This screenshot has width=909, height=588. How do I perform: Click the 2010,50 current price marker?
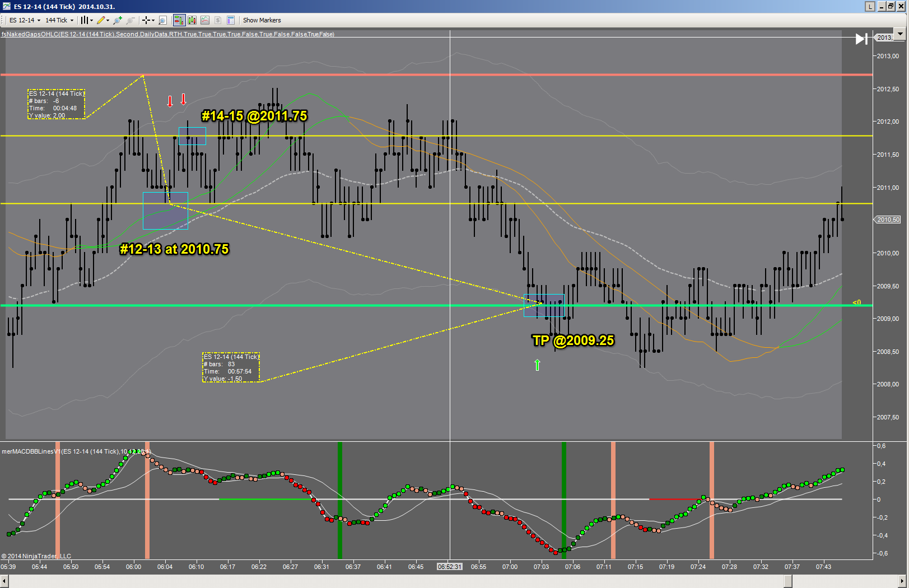click(888, 220)
